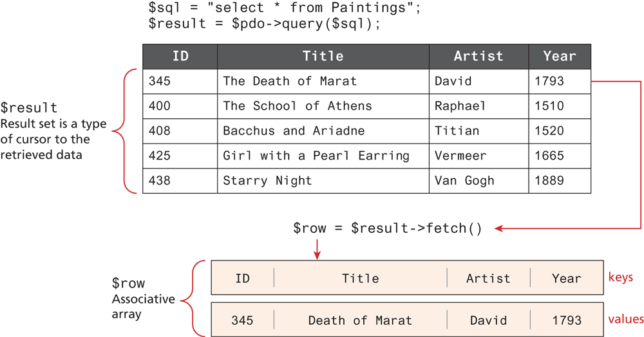Viewport: 644px width, 337px height.
Task: Select the Artist header in the dark table header
Action: [478, 56]
